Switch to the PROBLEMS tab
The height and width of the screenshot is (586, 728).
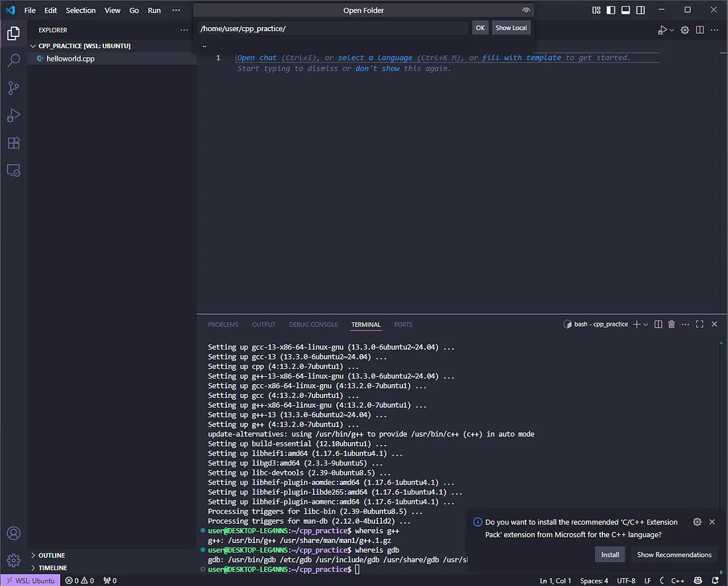pyautogui.click(x=223, y=324)
